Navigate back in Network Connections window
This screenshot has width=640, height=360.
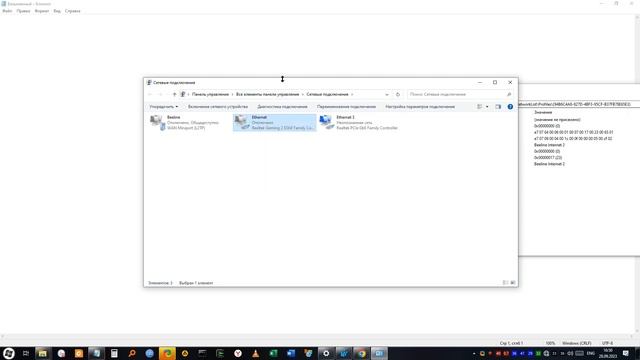(x=150, y=94)
